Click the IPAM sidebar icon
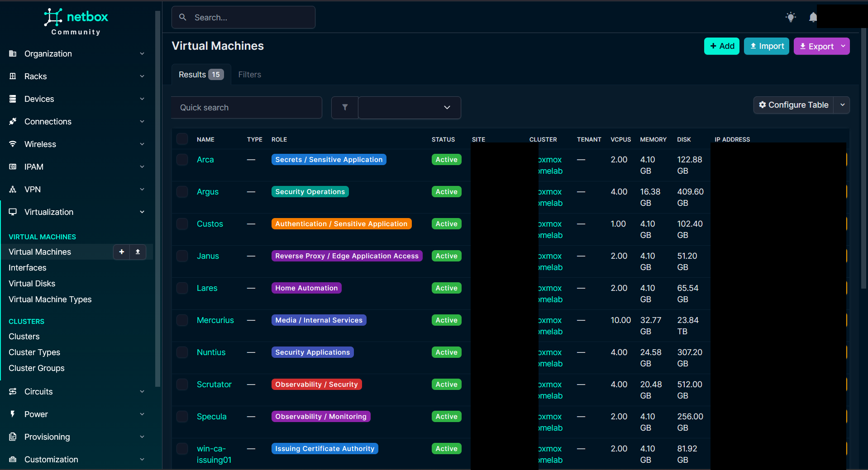 pyautogui.click(x=13, y=167)
